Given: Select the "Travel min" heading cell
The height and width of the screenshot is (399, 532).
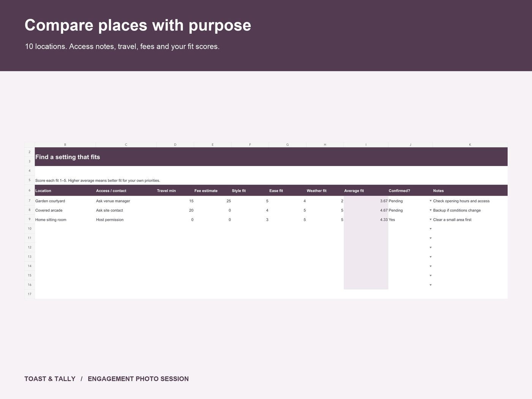Looking at the screenshot, I should click(175, 191).
